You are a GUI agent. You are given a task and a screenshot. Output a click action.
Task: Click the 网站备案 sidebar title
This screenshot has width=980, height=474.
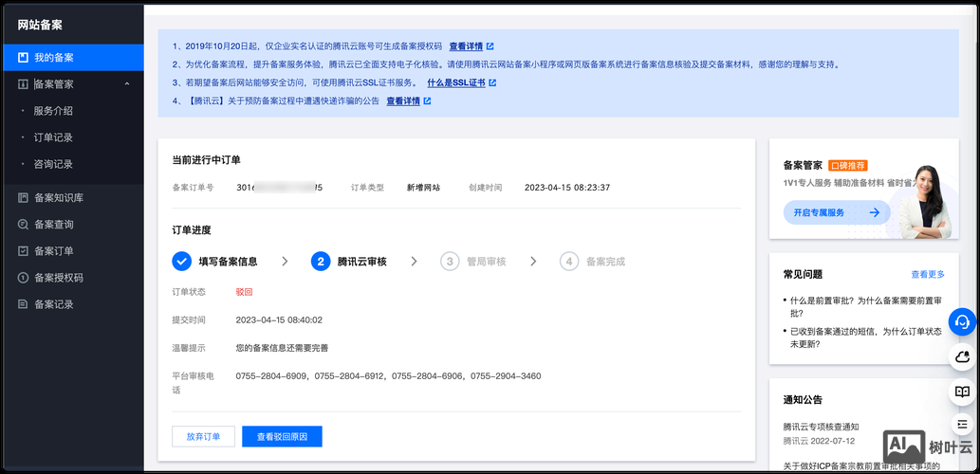click(x=40, y=25)
